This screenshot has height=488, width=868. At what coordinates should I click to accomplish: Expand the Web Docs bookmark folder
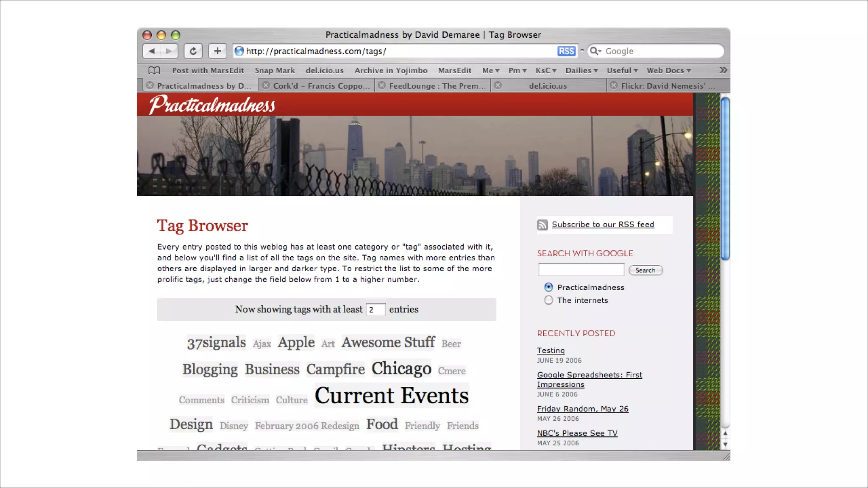click(668, 70)
